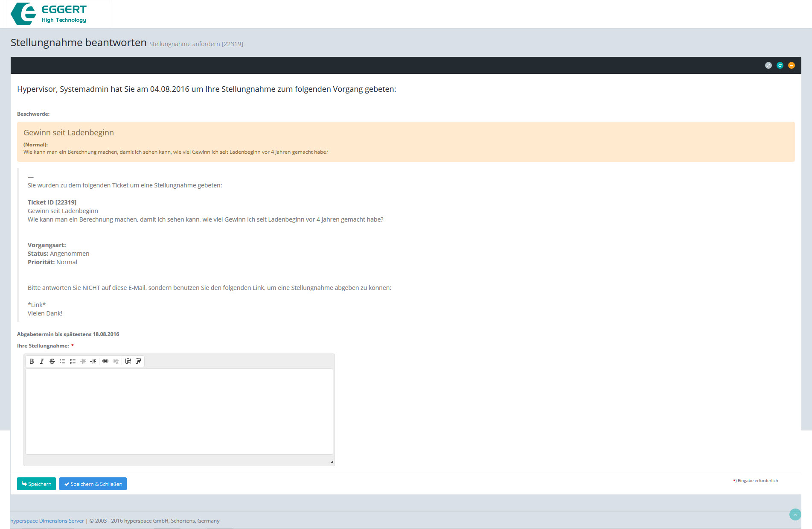Apply italic formatting in the editor
812x529 pixels.
(42, 361)
